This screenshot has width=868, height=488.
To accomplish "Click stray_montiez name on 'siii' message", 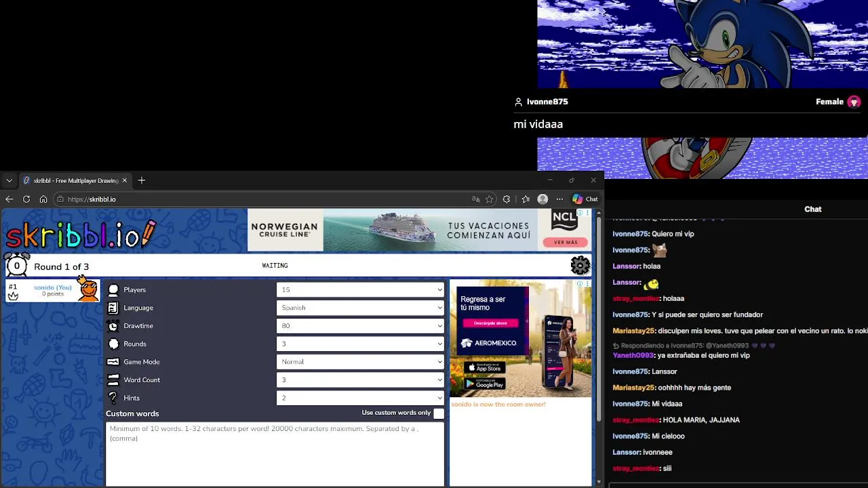I will coord(636,468).
